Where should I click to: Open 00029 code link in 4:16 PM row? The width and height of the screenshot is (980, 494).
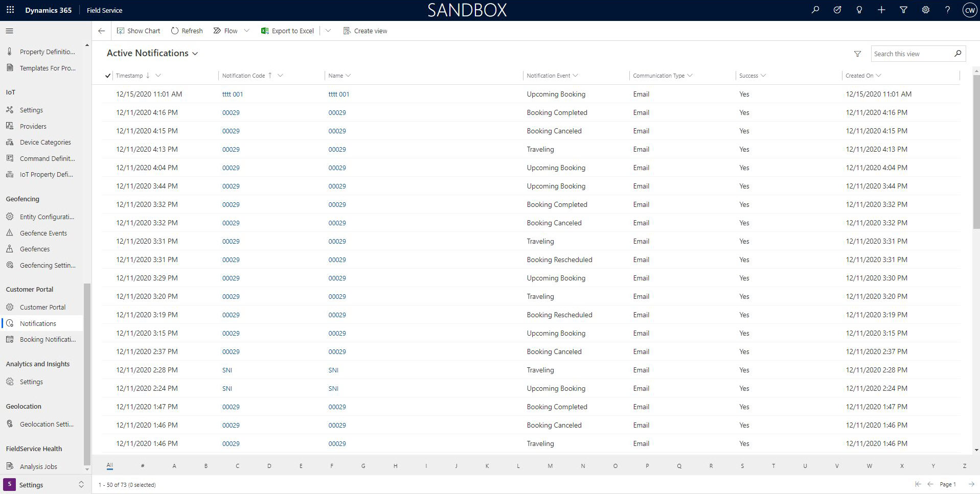[231, 113]
